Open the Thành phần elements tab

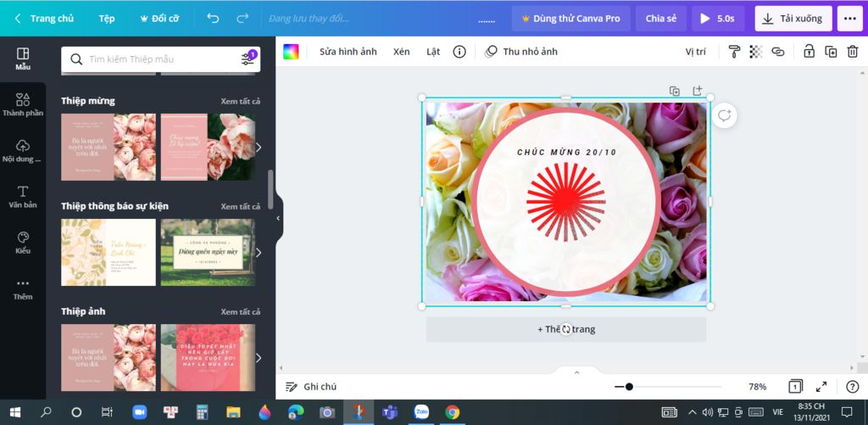tap(23, 104)
